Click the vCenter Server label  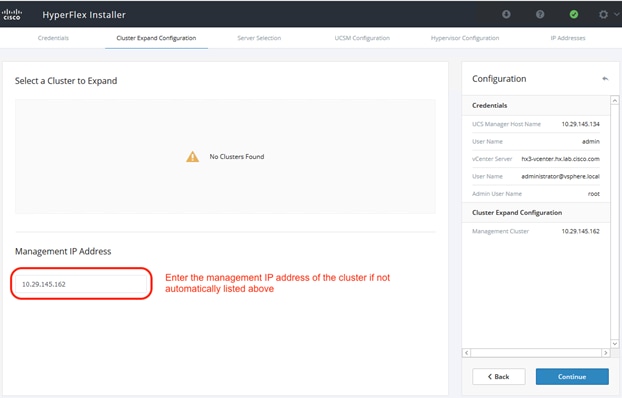[492, 159]
